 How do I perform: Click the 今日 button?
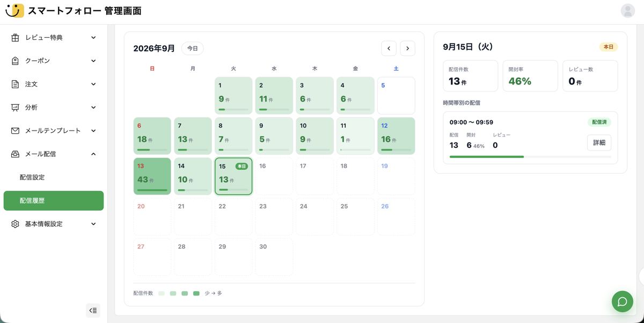point(193,48)
